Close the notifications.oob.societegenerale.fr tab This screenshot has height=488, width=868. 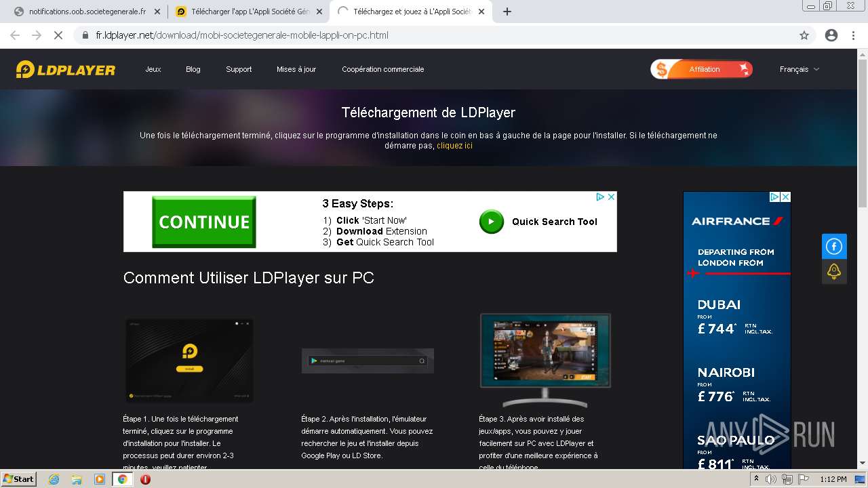coord(157,12)
